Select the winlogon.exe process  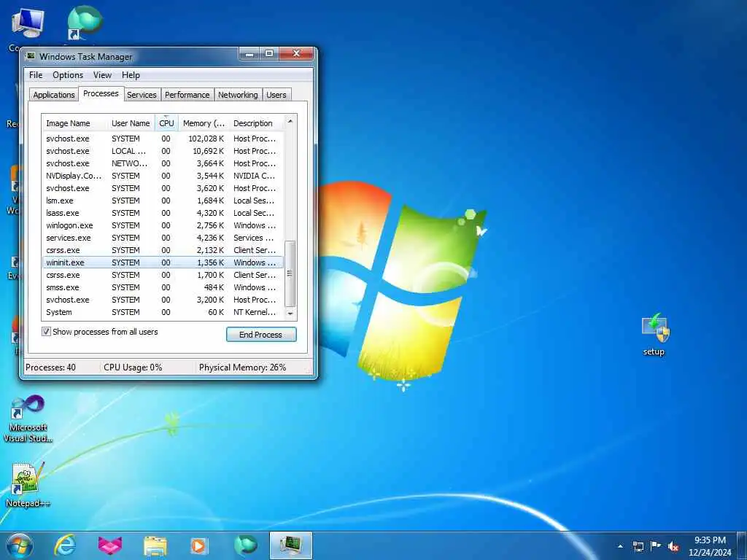tap(163, 225)
